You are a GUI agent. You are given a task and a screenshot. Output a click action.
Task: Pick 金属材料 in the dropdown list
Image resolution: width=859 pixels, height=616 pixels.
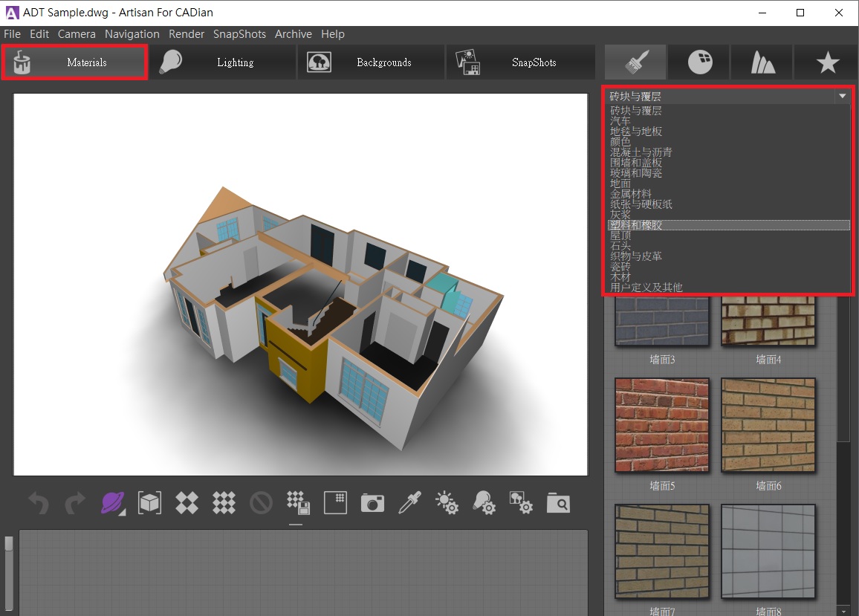[x=631, y=194]
